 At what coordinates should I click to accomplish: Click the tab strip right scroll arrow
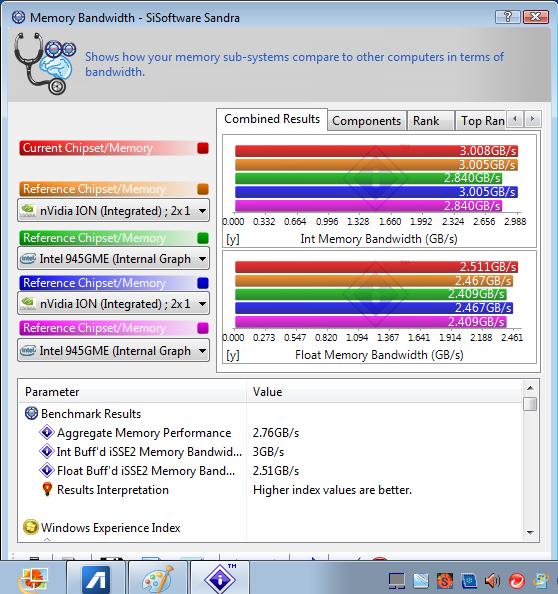click(x=532, y=119)
